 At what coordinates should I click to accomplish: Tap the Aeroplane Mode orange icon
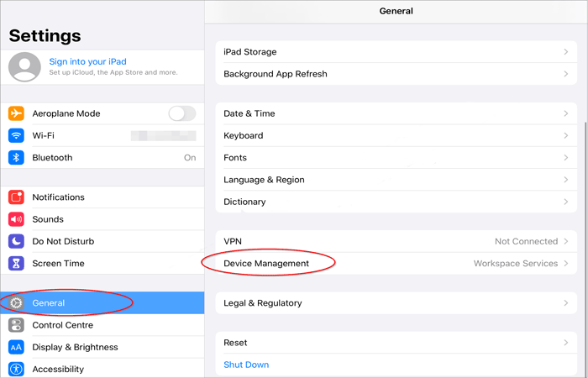pos(16,113)
